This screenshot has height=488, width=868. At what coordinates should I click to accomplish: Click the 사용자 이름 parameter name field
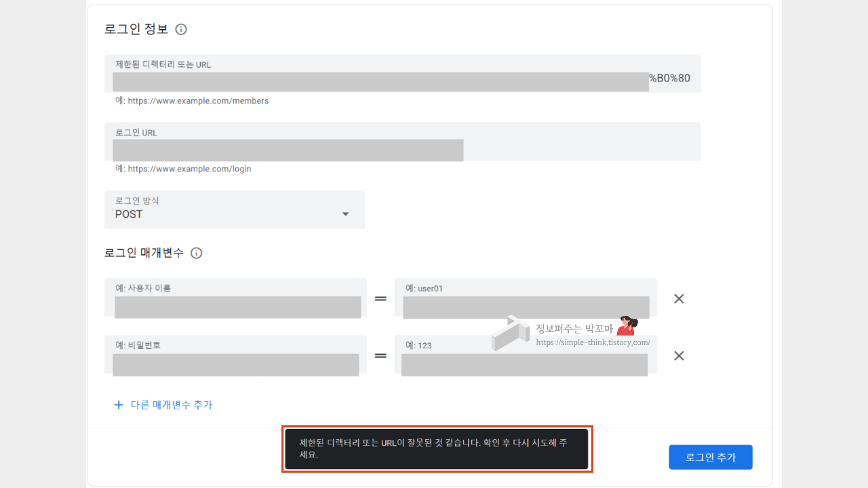pos(236,298)
